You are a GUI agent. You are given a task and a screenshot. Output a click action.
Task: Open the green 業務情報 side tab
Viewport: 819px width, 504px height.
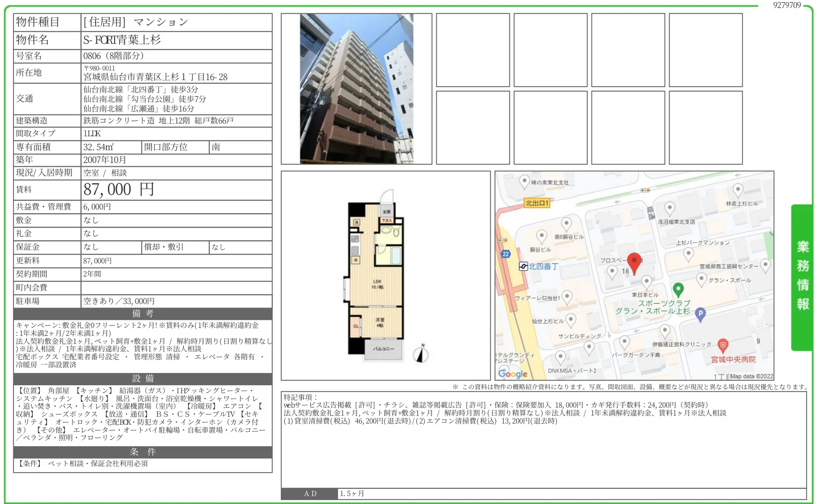point(802,277)
